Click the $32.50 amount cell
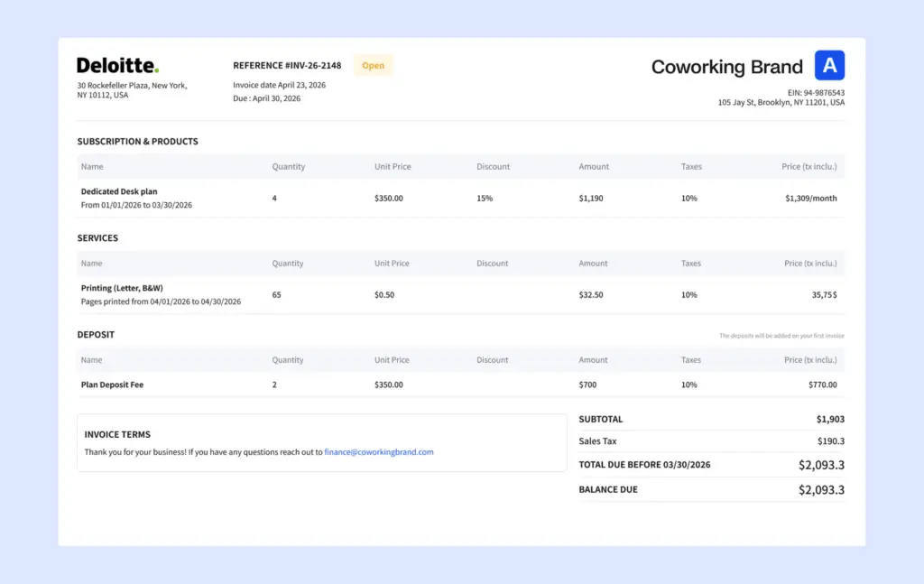This screenshot has height=584, width=924. click(590, 294)
